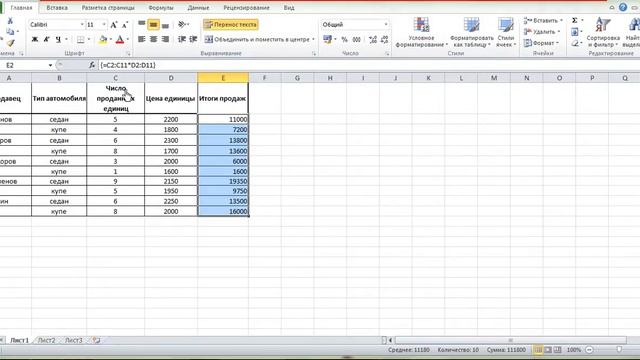The image size is (640, 360).
Task: Click the Clear eraser icon
Action: [x=575, y=43]
